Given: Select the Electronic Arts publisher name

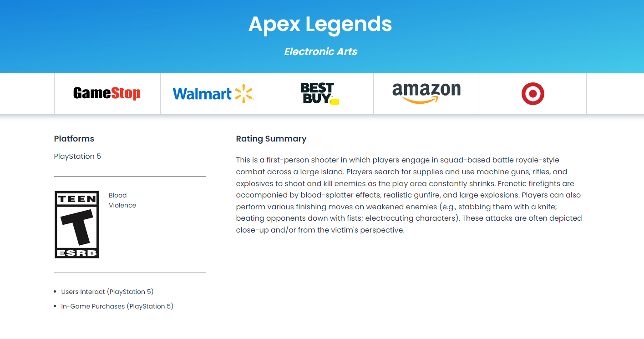Looking at the screenshot, I should [321, 52].
